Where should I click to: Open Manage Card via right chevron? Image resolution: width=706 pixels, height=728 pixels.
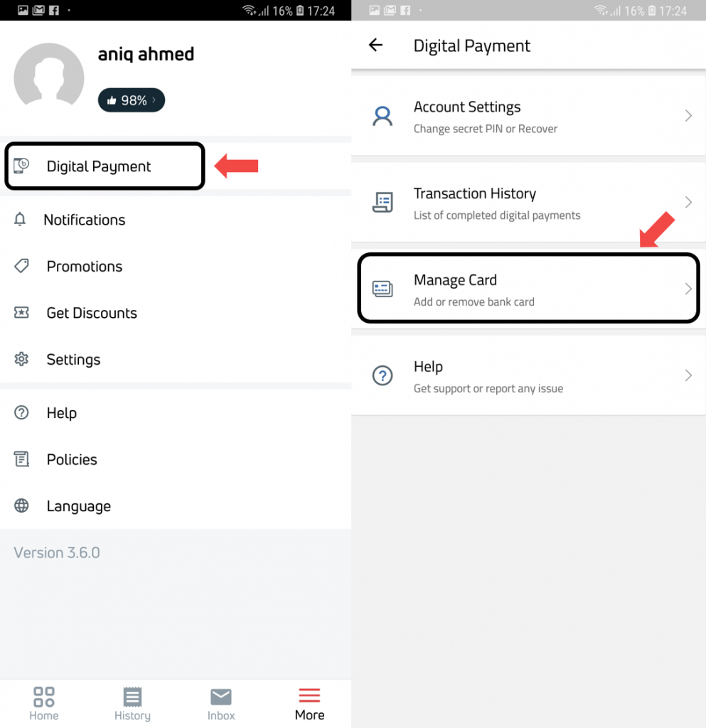point(688,289)
